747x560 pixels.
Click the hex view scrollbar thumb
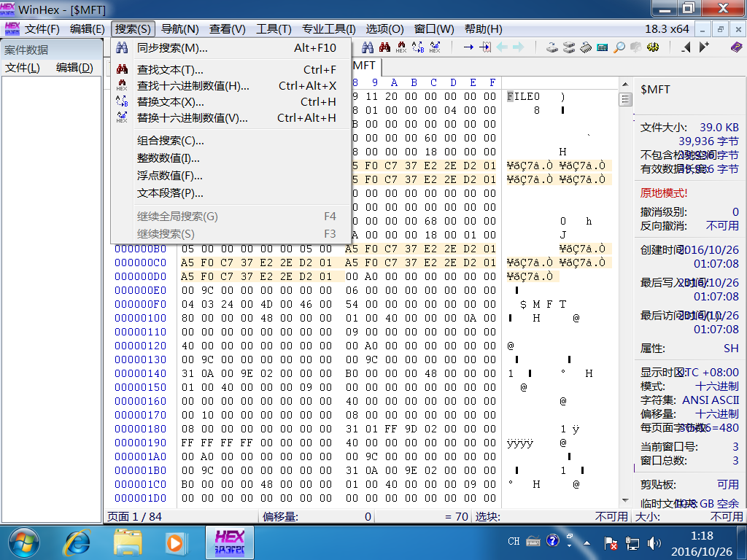tap(625, 99)
